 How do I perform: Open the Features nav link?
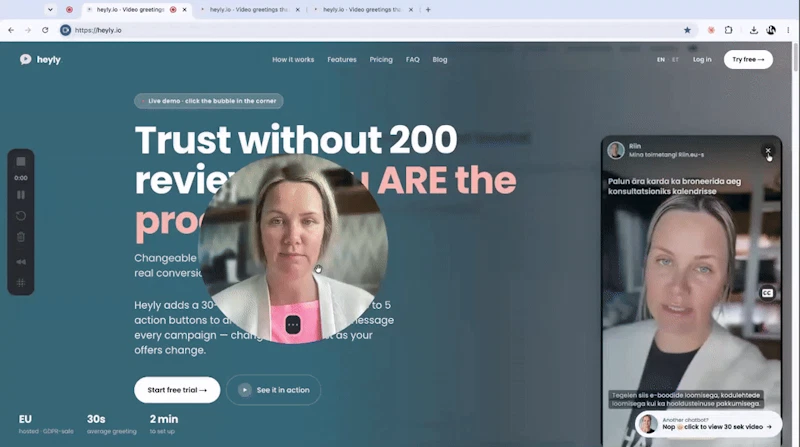(342, 60)
